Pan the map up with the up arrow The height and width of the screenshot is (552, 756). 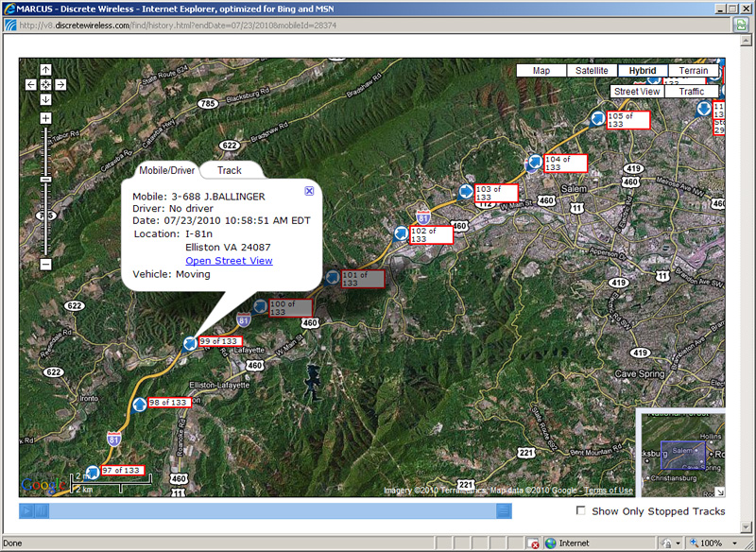(x=45, y=70)
